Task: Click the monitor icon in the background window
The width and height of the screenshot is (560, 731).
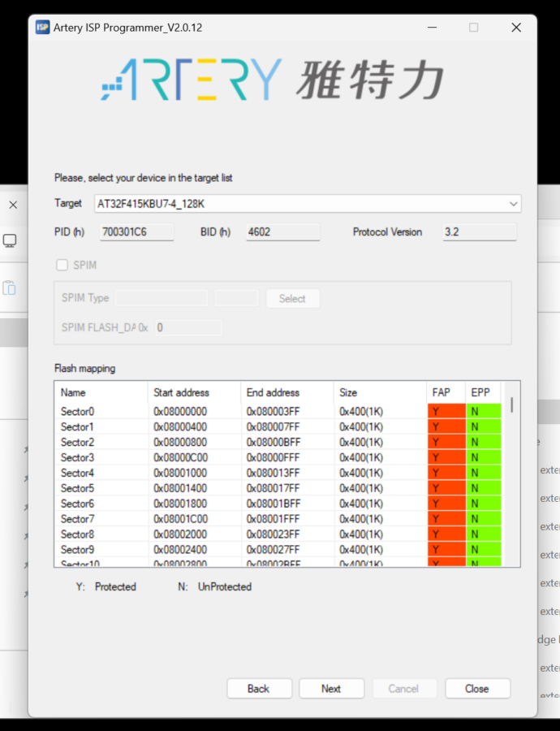Action: [10, 241]
